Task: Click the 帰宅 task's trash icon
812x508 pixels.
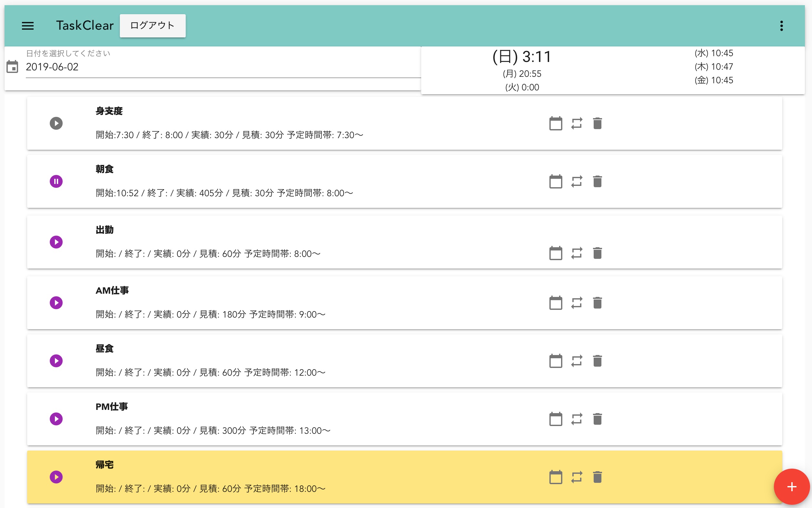Action: (597, 477)
